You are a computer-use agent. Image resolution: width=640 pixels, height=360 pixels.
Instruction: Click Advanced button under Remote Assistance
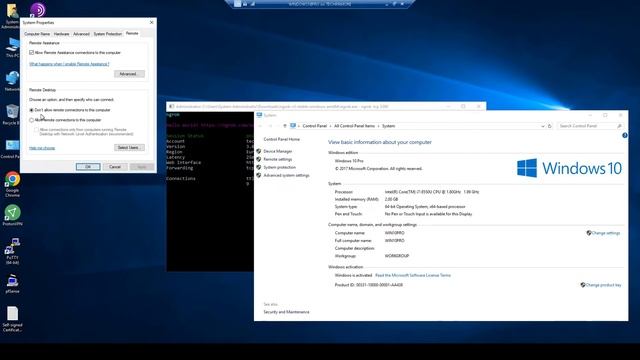pyautogui.click(x=129, y=74)
